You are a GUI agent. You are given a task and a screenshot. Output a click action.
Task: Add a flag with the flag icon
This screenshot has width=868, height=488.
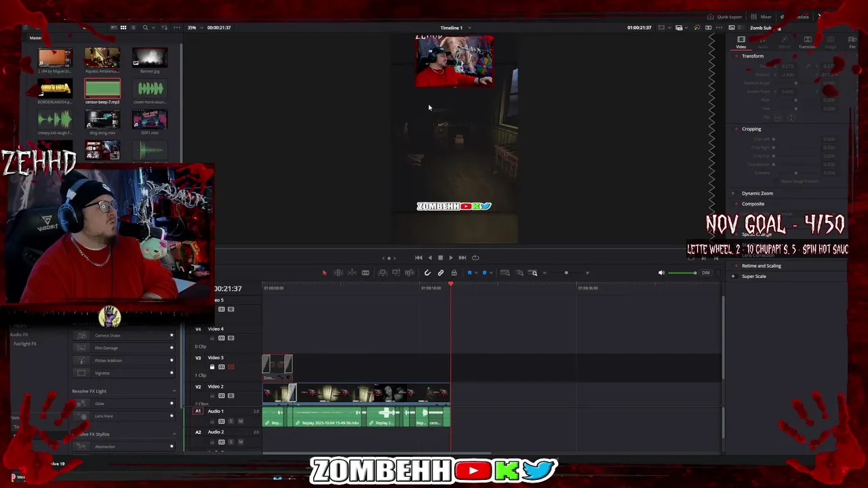coord(469,272)
